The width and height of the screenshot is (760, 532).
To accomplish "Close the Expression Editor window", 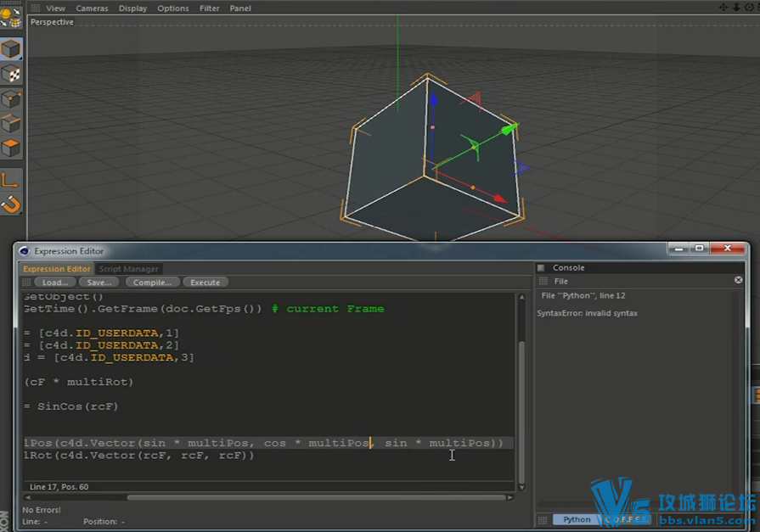I will pos(727,249).
